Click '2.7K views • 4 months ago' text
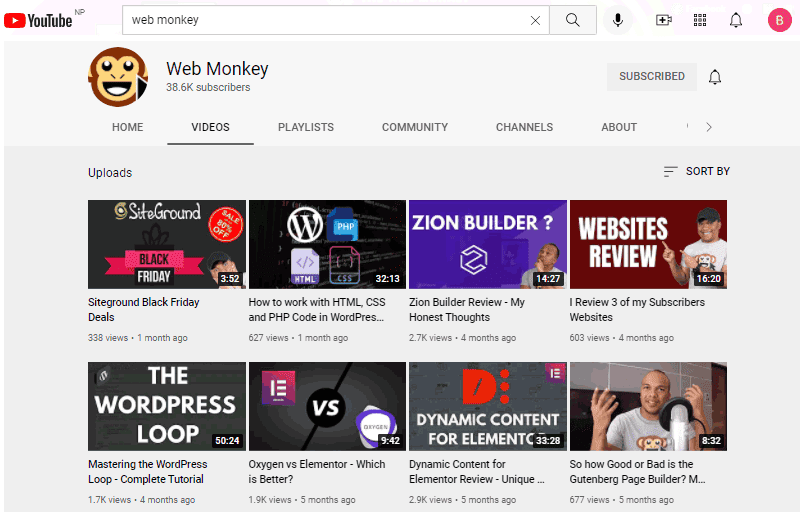The height and width of the screenshot is (512, 800). point(462,338)
